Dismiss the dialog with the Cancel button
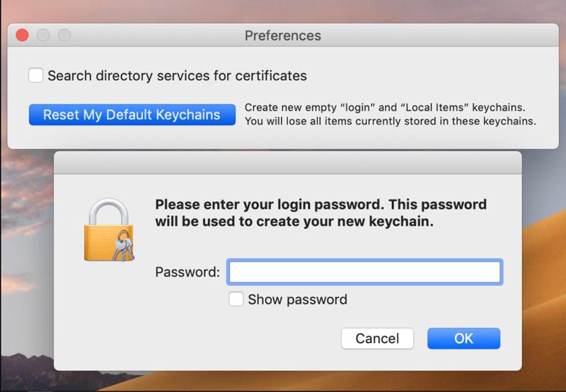This screenshot has height=392, width=566. [x=377, y=339]
